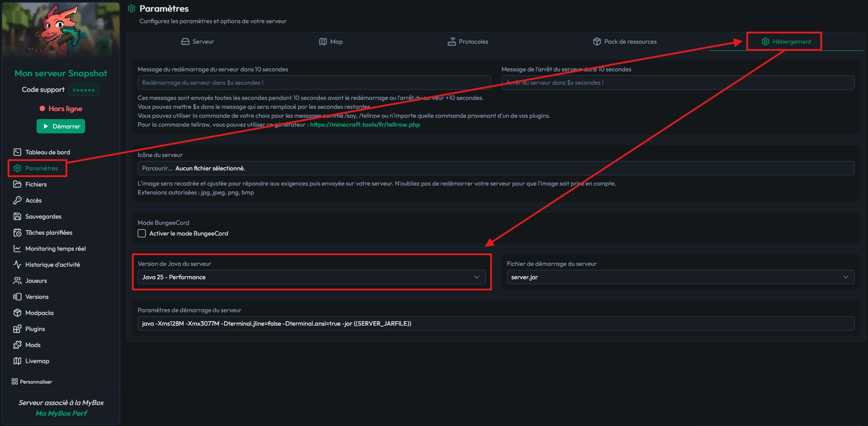The width and height of the screenshot is (868, 426).
Task: Click the Modpacks box icon
Action: point(17,313)
